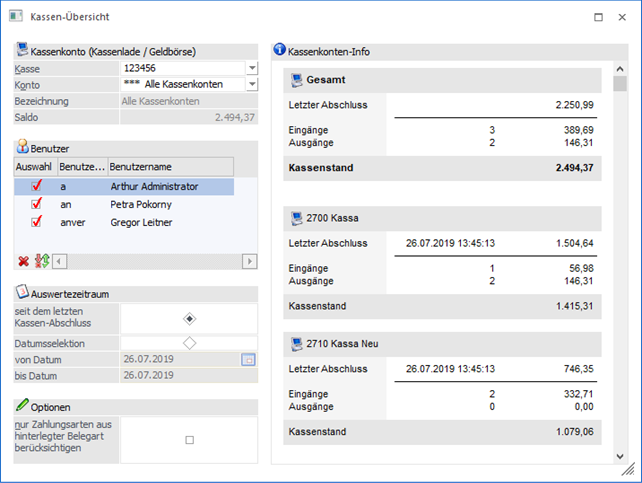Select 'seit dem letzten Kassen-Abschluss' option

189,318
